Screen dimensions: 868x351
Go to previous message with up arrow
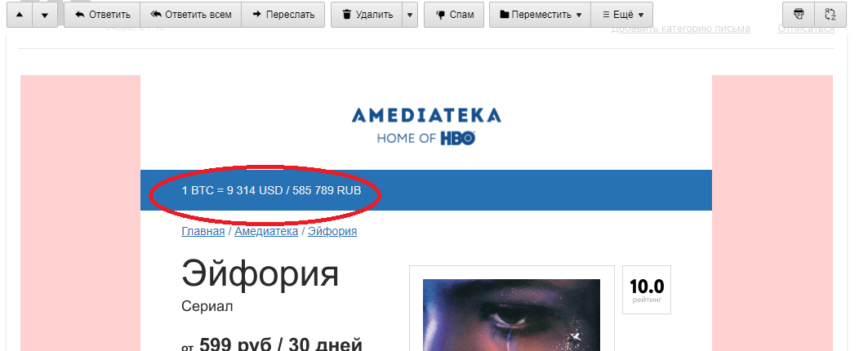pyautogui.click(x=20, y=15)
